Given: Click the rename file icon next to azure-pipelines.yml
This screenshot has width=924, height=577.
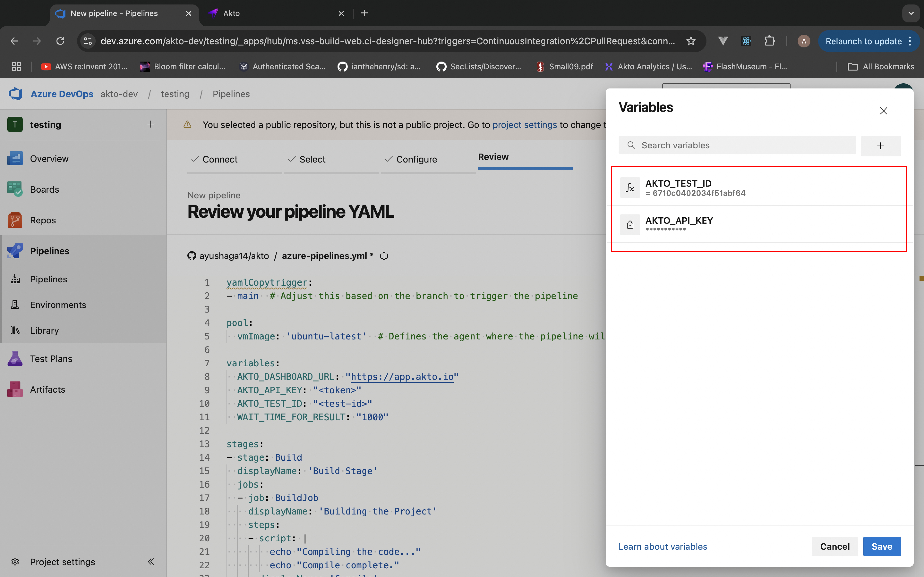Looking at the screenshot, I should [x=384, y=256].
